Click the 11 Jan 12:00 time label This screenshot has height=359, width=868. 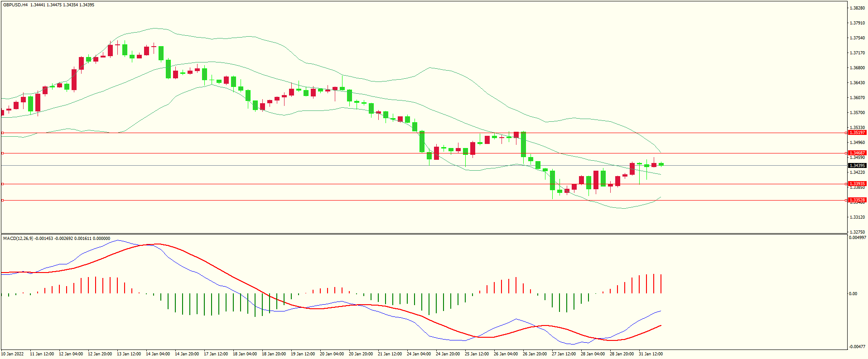[x=42, y=354]
